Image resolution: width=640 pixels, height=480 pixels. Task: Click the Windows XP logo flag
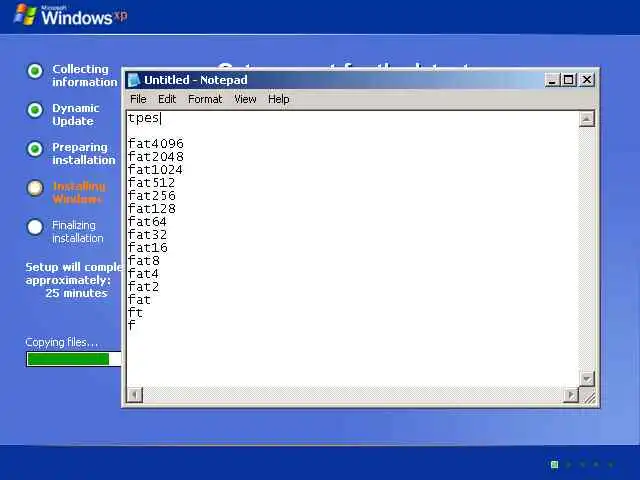25,15
